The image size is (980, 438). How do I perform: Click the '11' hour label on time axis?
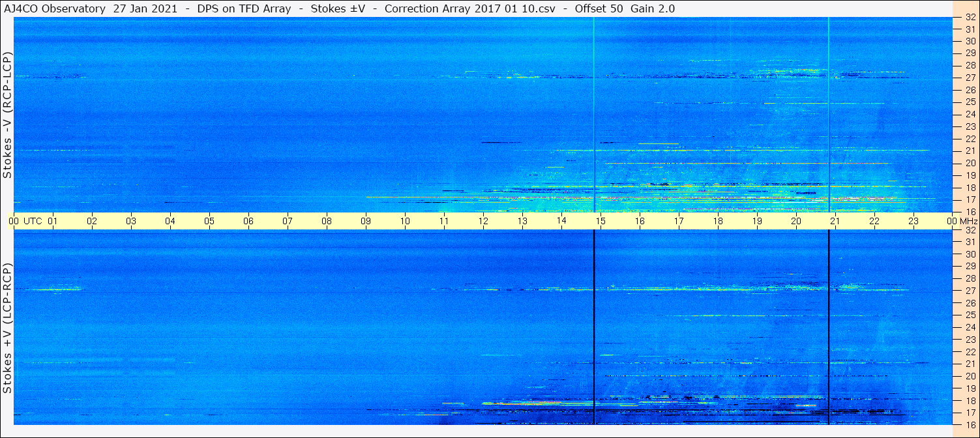[x=444, y=221]
